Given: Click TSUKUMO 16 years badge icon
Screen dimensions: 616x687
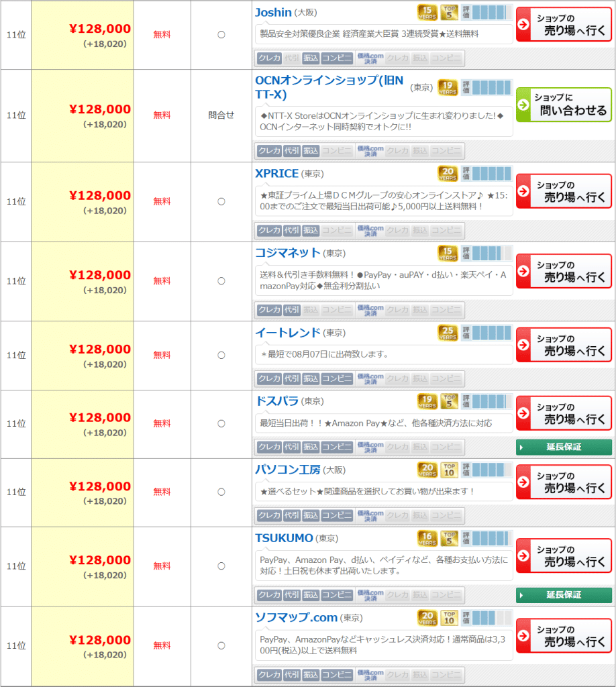Looking at the screenshot, I should coord(427,538).
